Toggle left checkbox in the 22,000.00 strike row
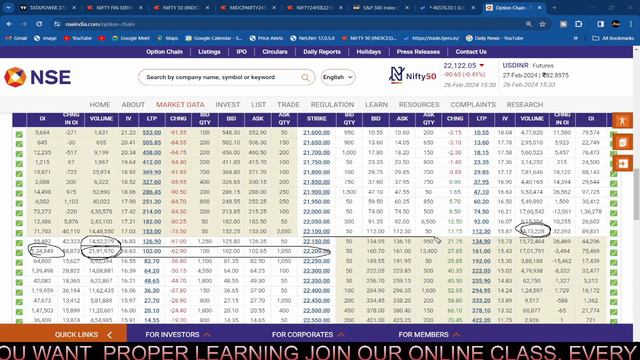Image resolution: width=640 pixels, height=360 pixels. [19, 213]
